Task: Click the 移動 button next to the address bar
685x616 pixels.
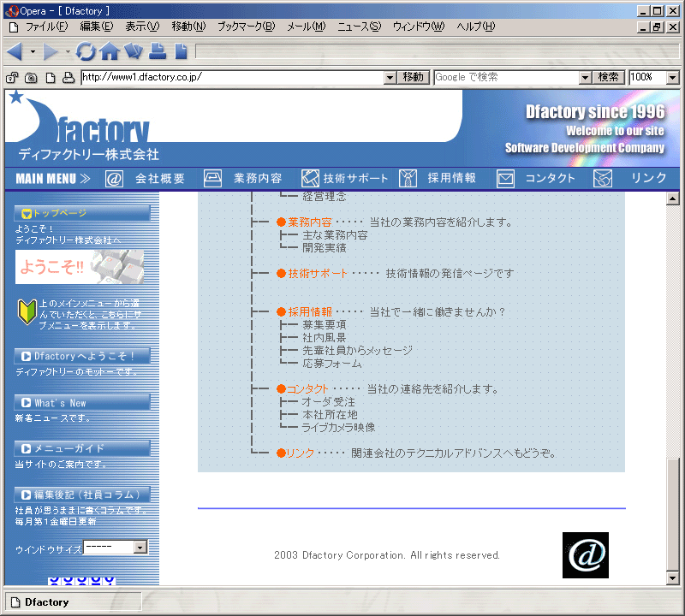Action: click(x=414, y=78)
